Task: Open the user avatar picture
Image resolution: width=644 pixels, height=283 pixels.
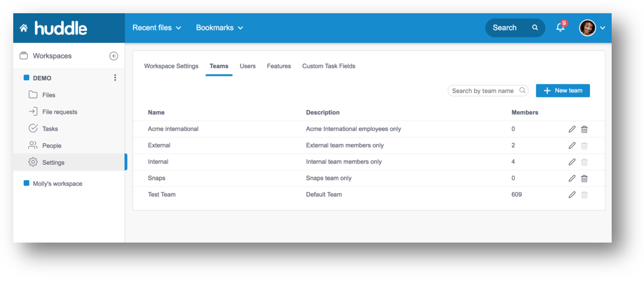Action: [x=587, y=28]
